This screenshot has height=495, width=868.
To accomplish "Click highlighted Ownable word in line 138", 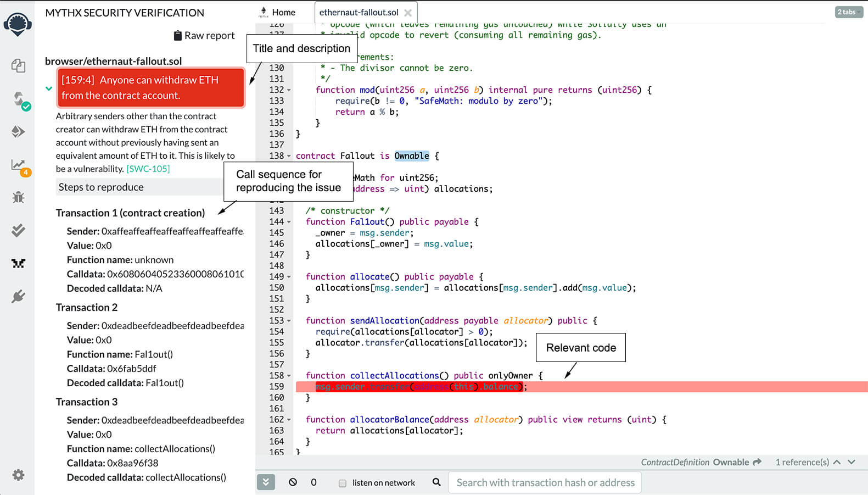I will pyautogui.click(x=412, y=156).
